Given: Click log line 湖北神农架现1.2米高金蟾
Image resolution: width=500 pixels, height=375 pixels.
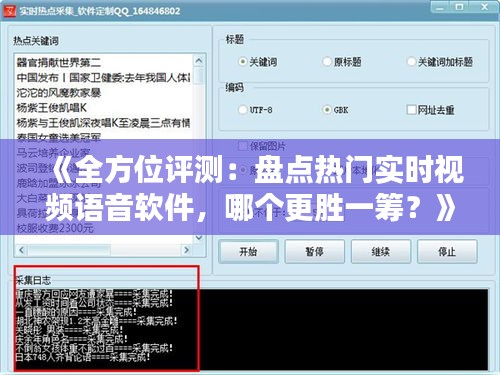Looking at the screenshot, I should point(96,321).
